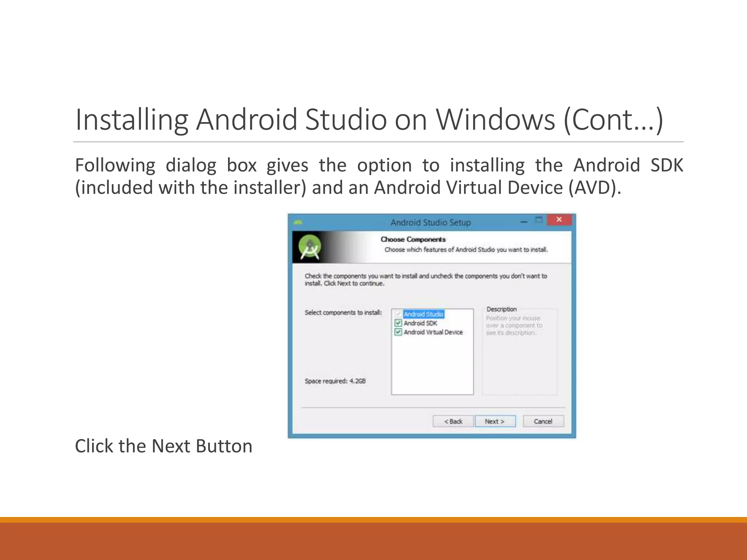Click the Description panel area

520,352
